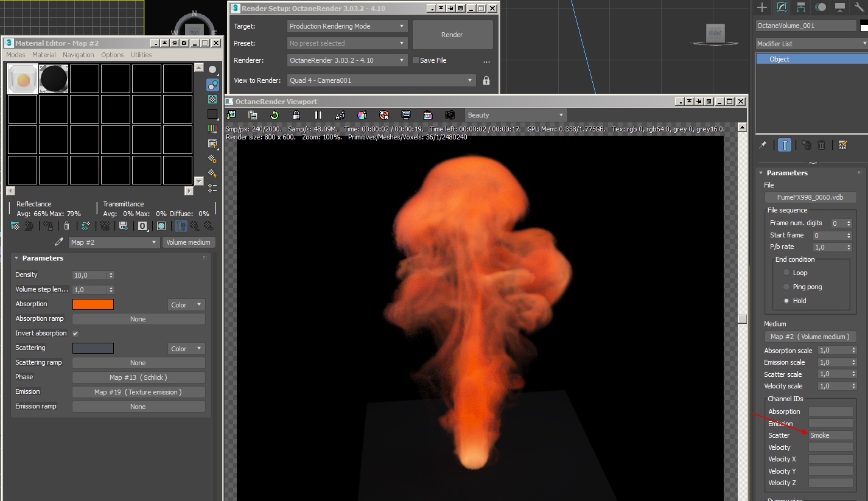Enable the Save File checkbox
Screen dimensions: 868x501
tap(416, 60)
